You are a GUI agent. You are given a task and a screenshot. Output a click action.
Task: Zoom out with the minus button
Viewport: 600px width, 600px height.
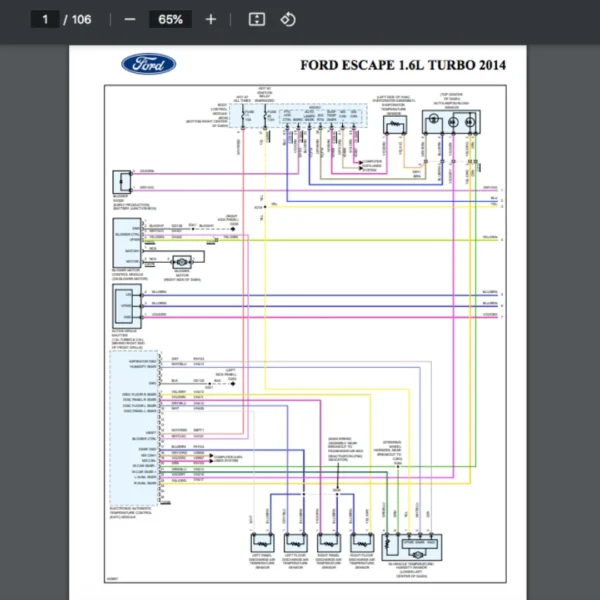[130, 19]
